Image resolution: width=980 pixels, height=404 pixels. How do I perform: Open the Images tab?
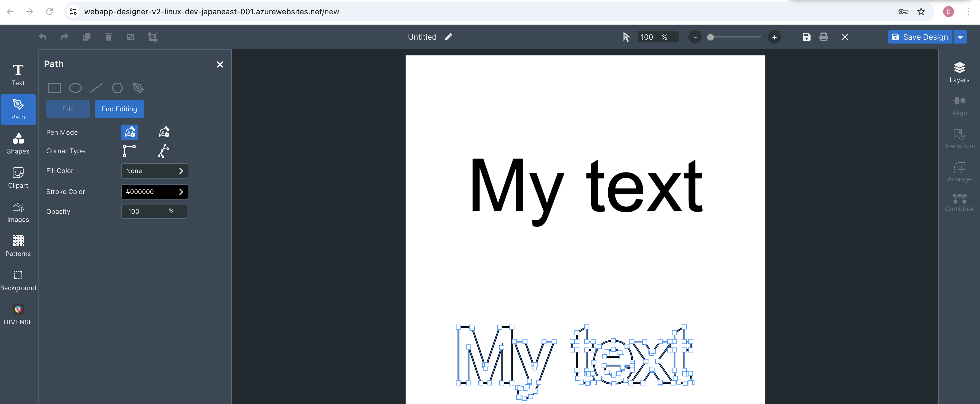[x=18, y=212]
